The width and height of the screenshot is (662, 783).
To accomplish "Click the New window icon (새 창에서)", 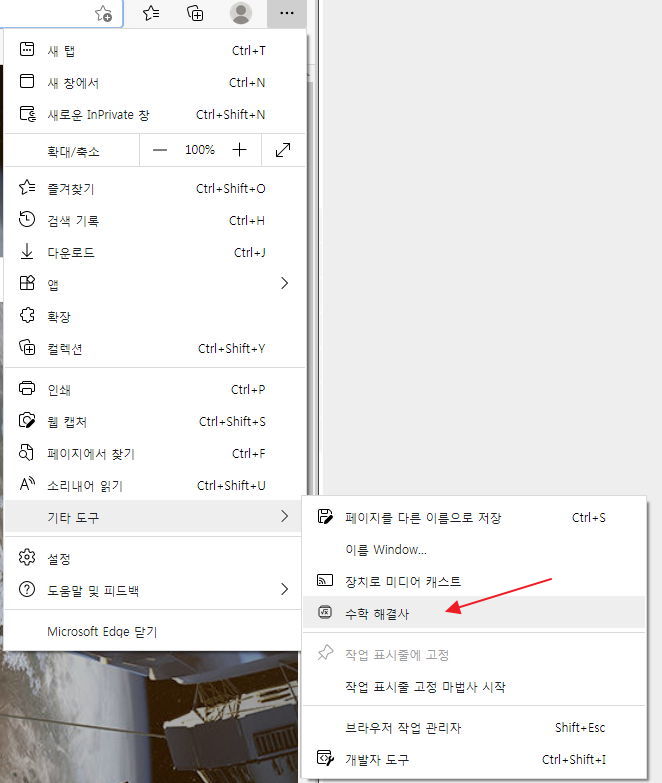I will pyautogui.click(x=27, y=81).
